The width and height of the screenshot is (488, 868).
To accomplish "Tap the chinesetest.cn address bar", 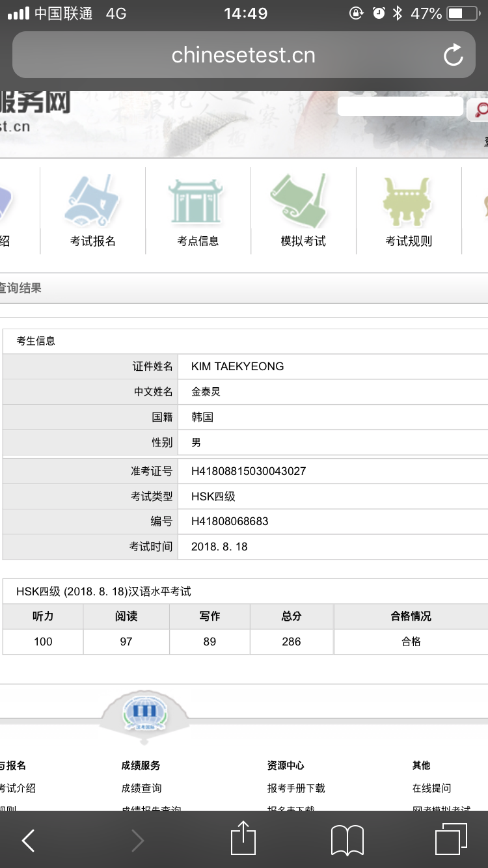I will pos(243,55).
